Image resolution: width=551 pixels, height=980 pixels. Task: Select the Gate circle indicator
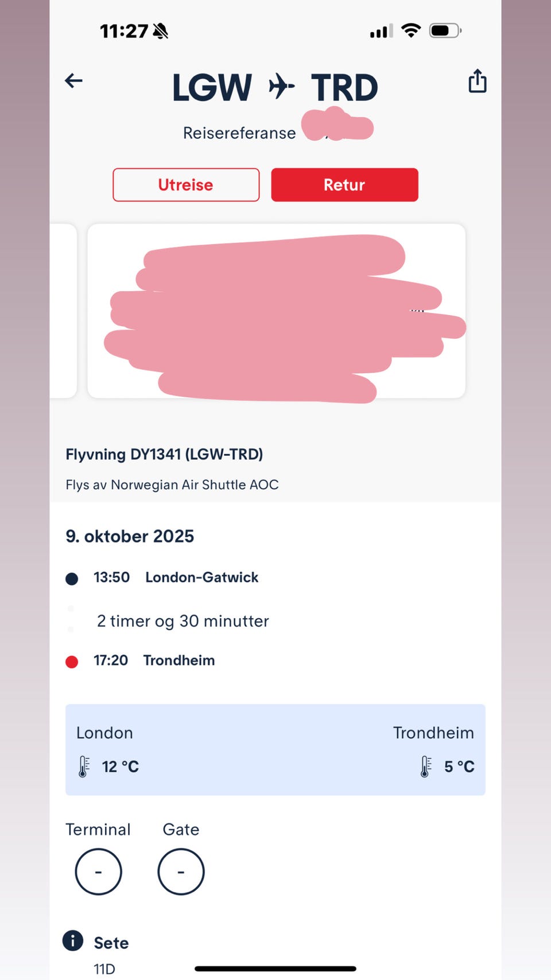click(x=181, y=871)
